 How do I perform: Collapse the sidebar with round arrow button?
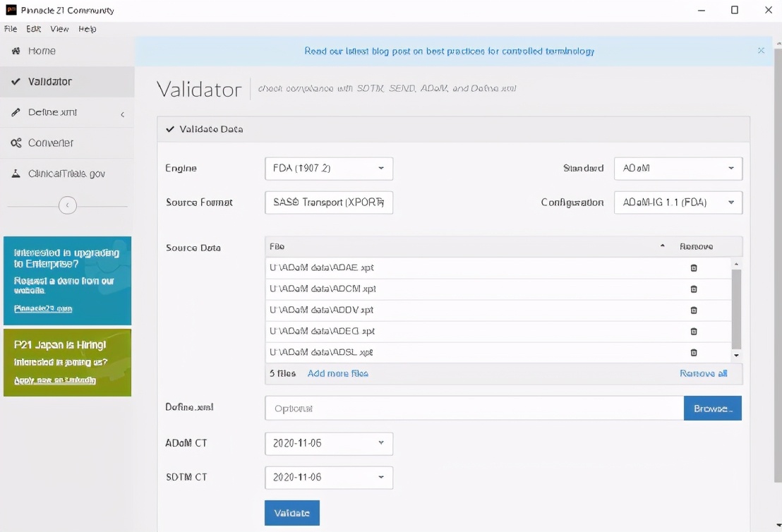point(67,205)
